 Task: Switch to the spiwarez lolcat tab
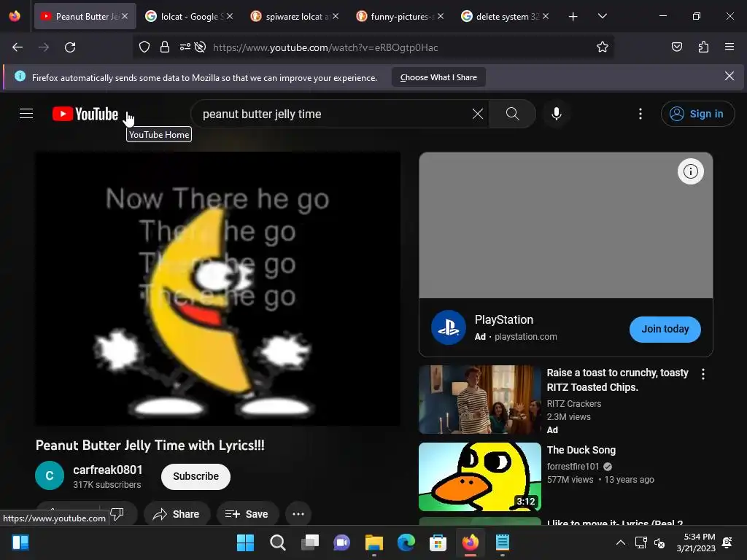[x=293, y=17]
